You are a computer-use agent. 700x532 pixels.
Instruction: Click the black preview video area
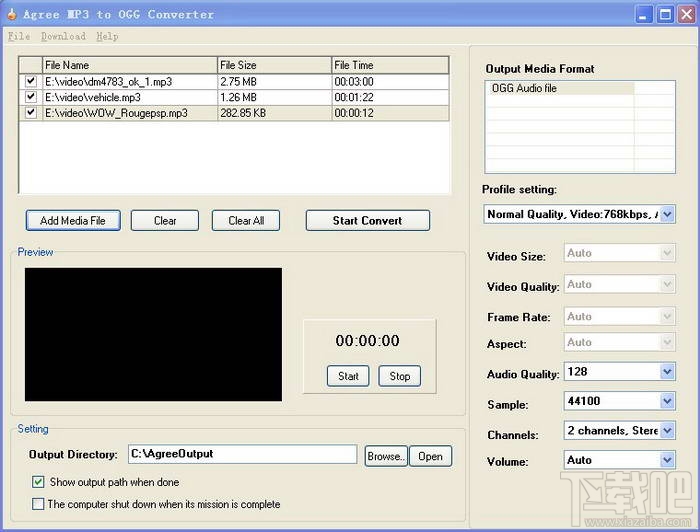(x=153, y=334)
